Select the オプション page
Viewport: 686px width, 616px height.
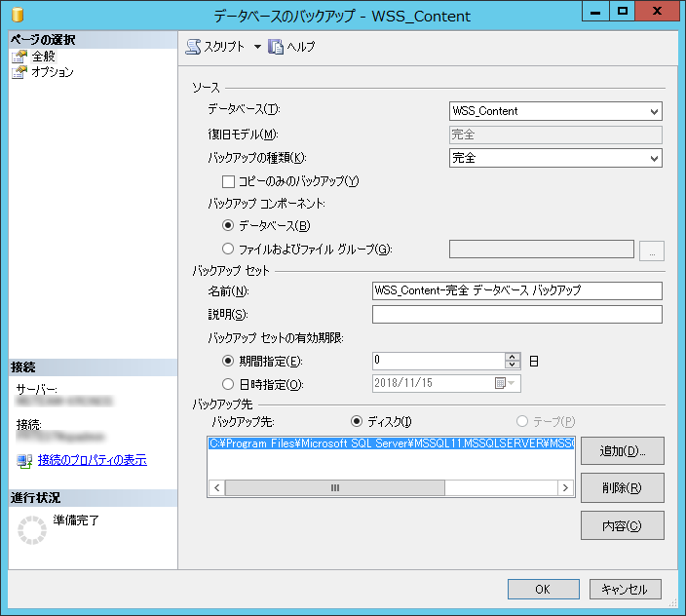click(53, 72)
